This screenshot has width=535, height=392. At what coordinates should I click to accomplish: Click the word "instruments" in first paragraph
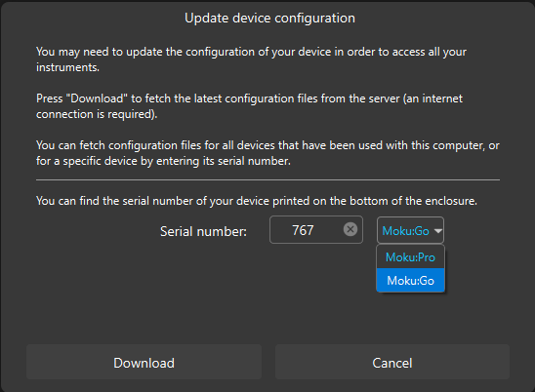[x=67, y=67]
